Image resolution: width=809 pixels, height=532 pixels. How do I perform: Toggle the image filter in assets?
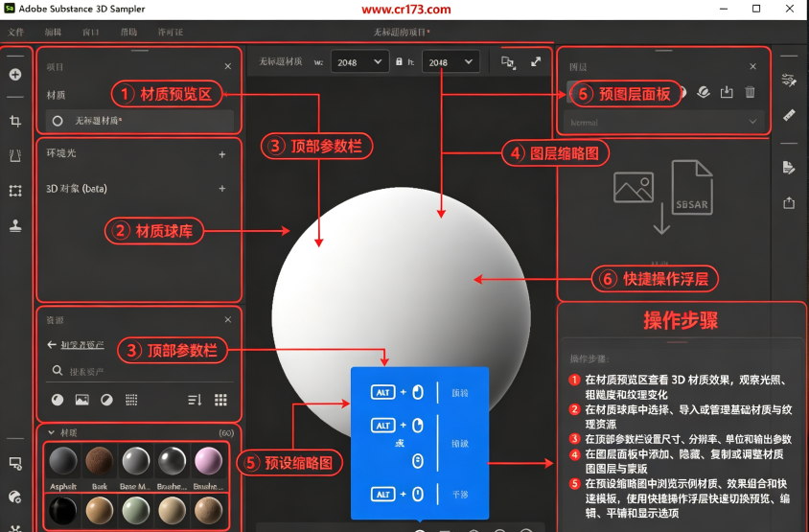(82, 400)
